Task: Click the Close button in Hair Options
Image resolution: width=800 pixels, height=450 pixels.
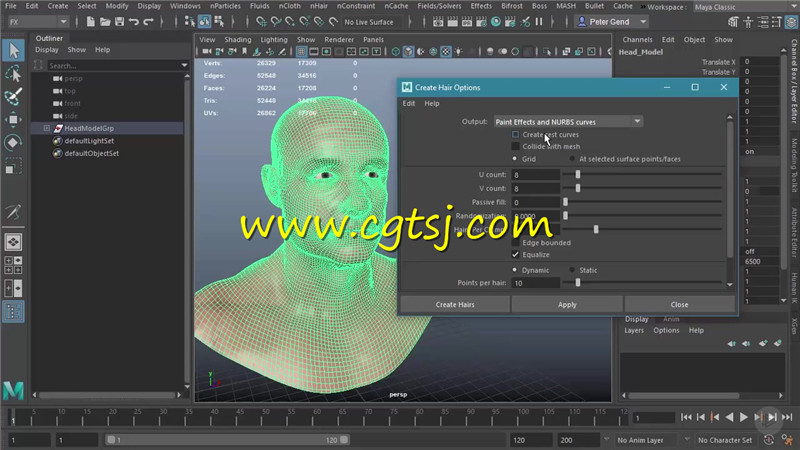Action: (x=679, y=305)
